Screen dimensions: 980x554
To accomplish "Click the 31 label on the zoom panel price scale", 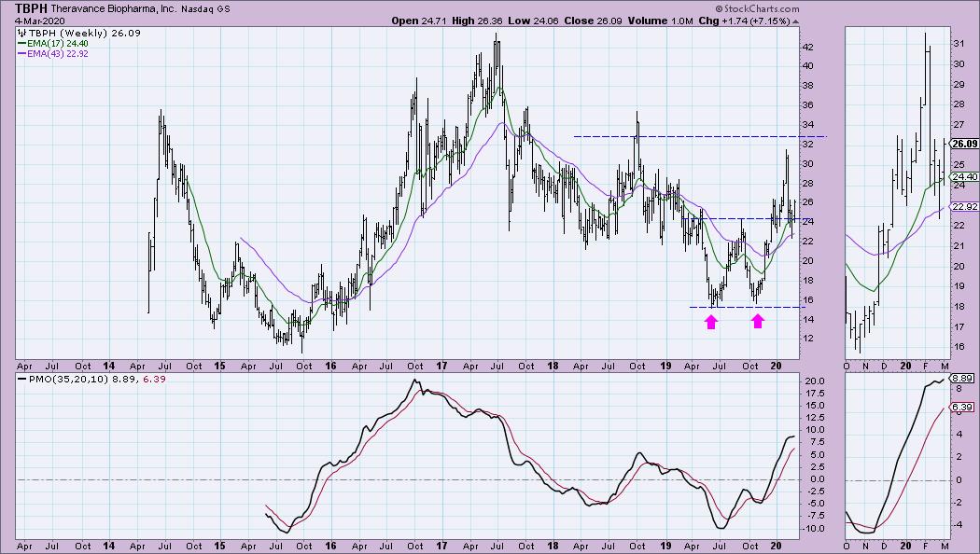I will tap(958, 43).
